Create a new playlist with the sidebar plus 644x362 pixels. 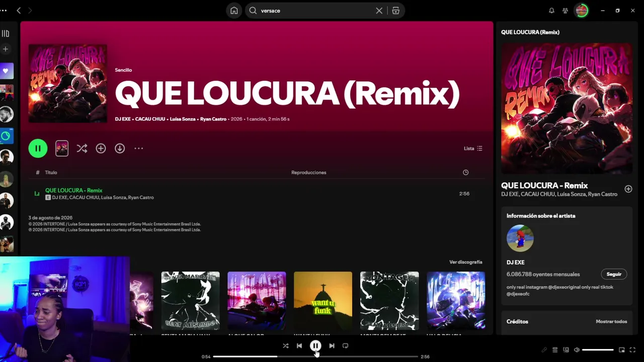[x=6, y=49]
